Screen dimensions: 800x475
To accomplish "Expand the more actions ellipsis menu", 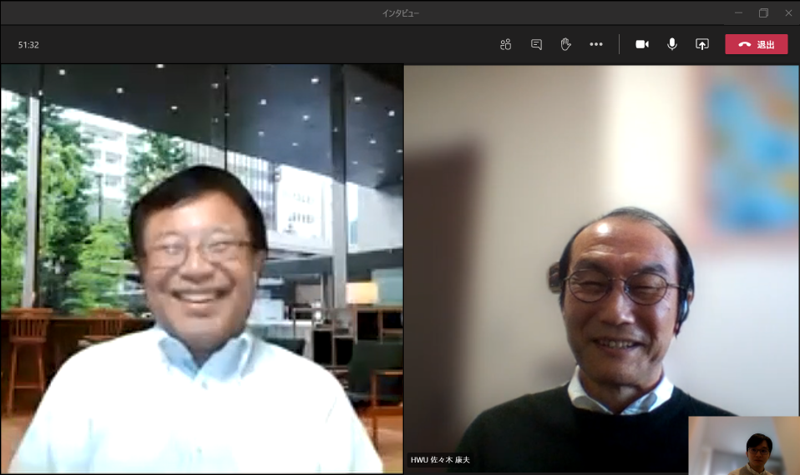I will [596, 44].
